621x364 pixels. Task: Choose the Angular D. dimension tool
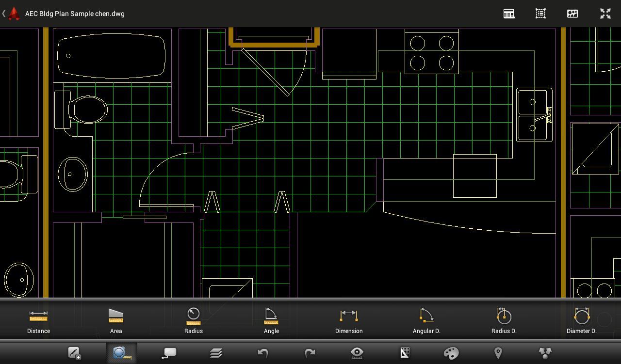(x=426, y=321)
